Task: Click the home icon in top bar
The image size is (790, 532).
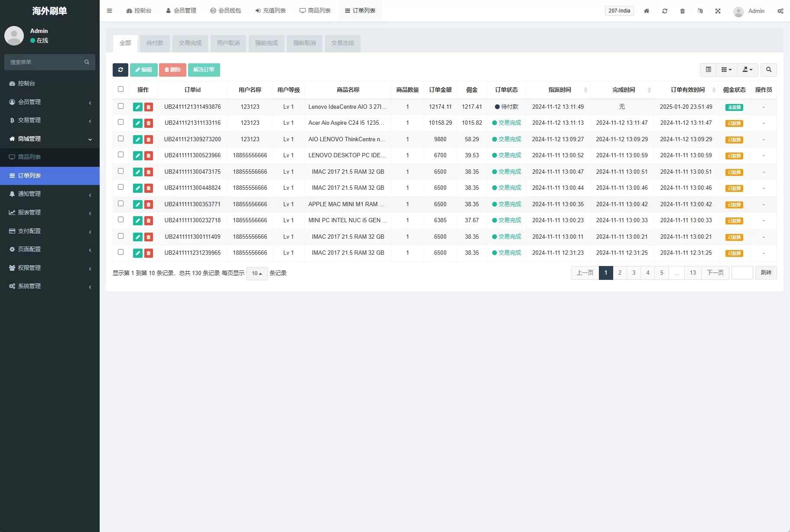Action: (646, 11)
